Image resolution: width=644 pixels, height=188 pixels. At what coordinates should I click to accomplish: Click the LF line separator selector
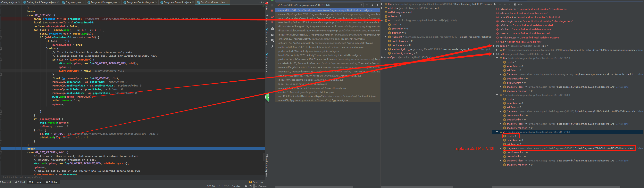coord(219,186)
